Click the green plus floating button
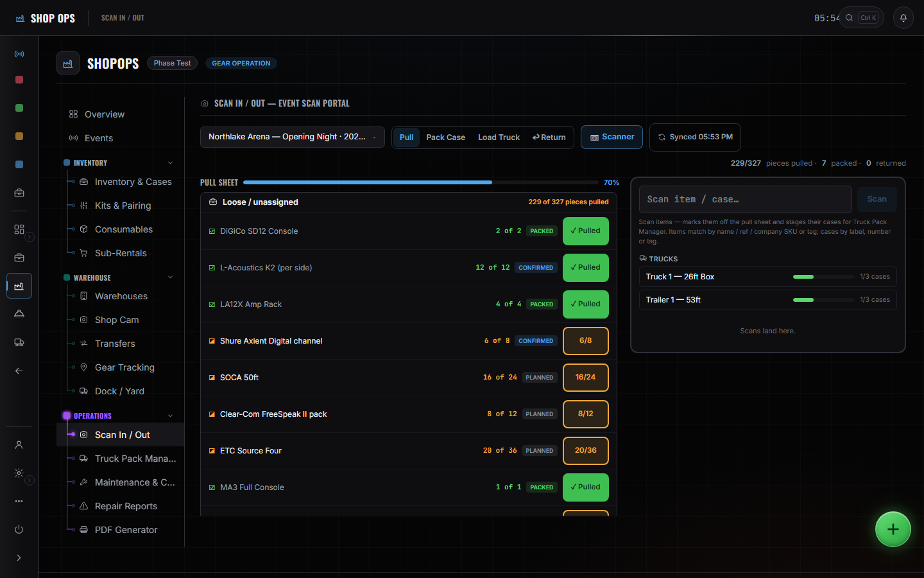Viewport: 924px width, 578px height. coord(893,529)
